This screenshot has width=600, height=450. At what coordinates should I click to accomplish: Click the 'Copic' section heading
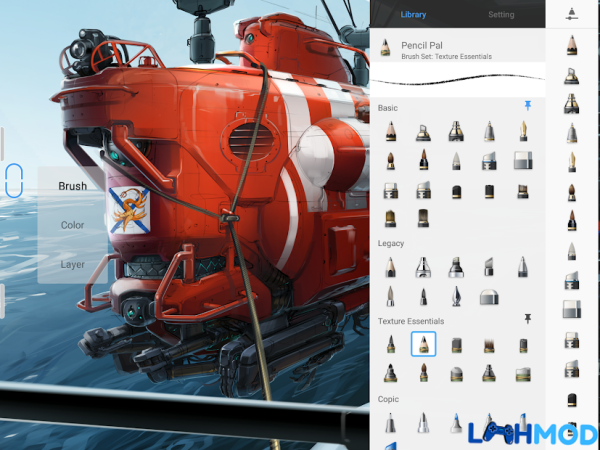pos(388,399)
